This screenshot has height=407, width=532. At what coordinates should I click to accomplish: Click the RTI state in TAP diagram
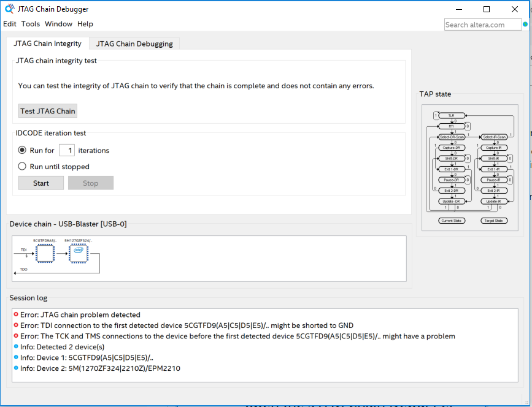(451, 126)
